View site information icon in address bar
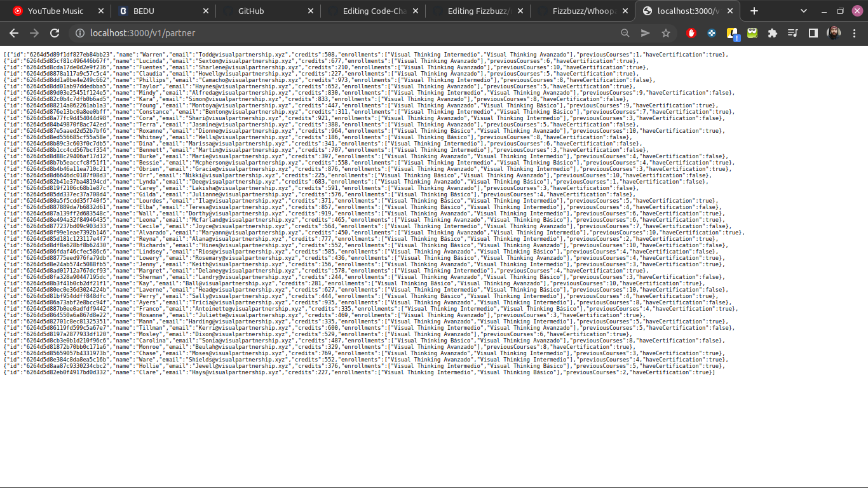 (79, 33)
